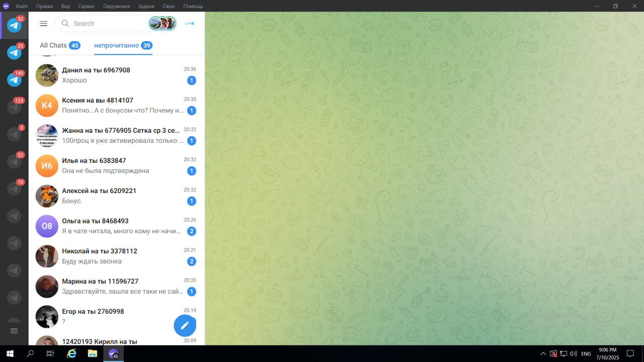Click message preview "Она не была подтверждена"
644x362 pixels.
(x=105, y=171)
